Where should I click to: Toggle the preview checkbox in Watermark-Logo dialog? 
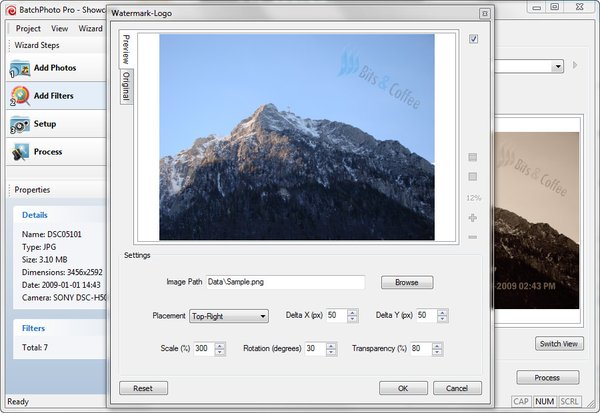(x=473, y=39)
